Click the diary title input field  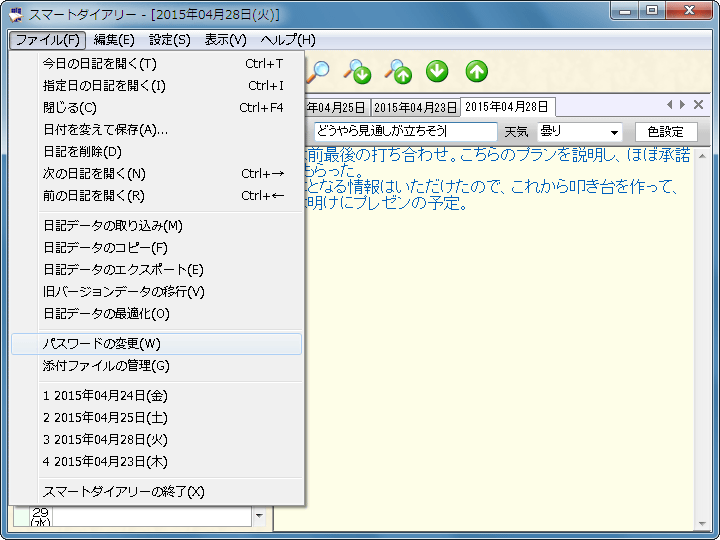(x=405, y=132)
